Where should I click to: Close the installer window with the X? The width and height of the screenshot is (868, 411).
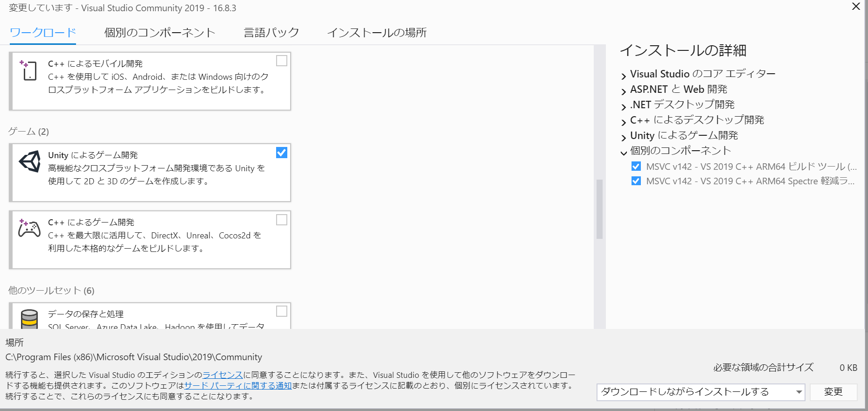[x=856, y=7]
